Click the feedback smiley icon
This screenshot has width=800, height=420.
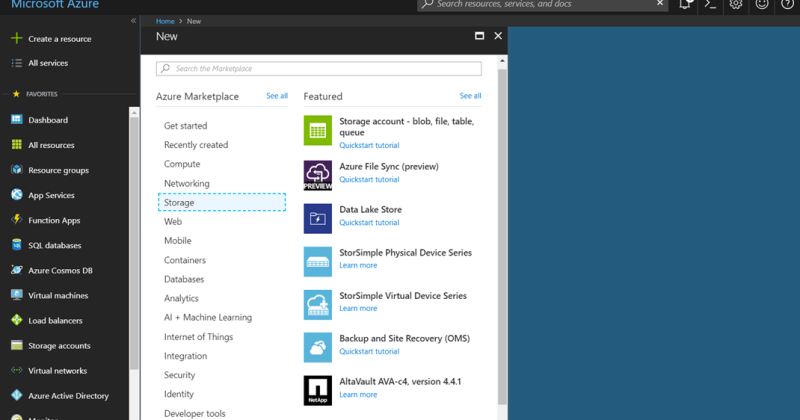[762, 4]
